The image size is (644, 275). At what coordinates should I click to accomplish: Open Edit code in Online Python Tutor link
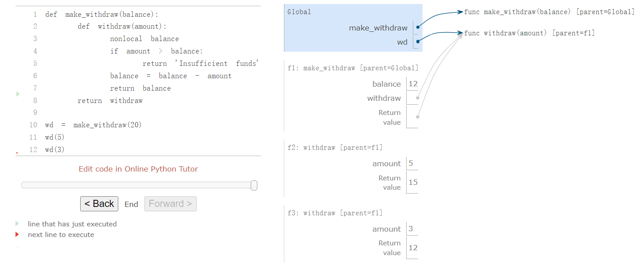138,169
